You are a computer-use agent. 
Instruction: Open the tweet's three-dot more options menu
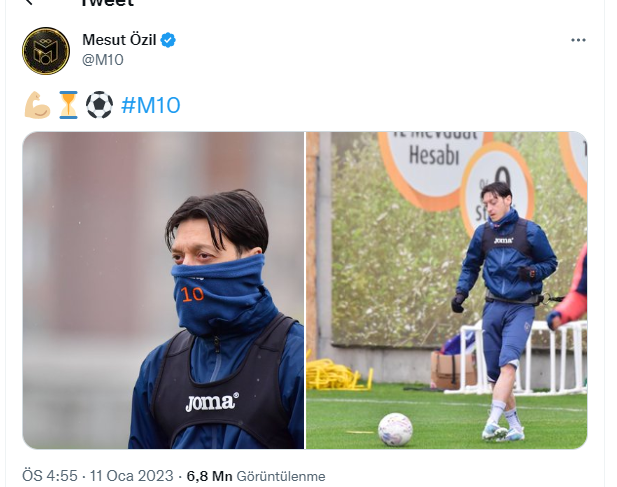coord(578,40)
